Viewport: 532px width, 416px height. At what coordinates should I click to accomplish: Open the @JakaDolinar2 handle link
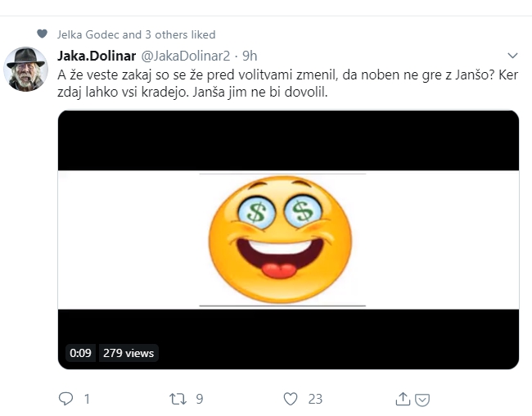[x=185, y=56]
